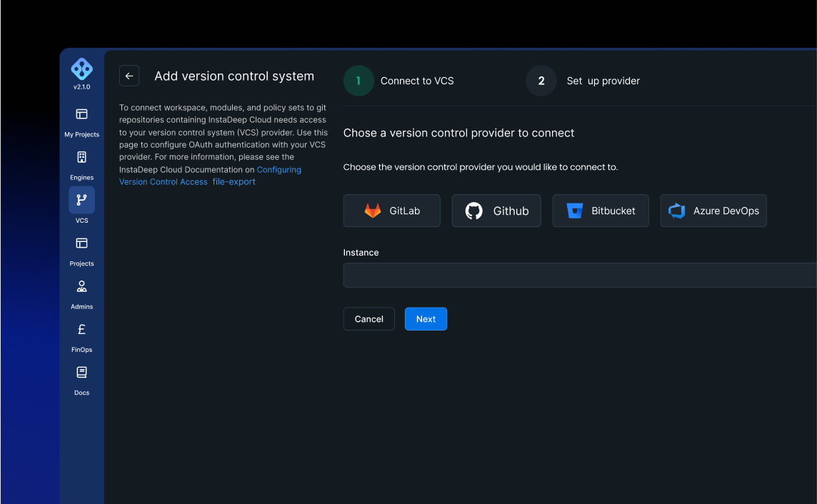Image resolution: width=817 pixels, height=504 pixels.
Task: Click the blue Next button
Action: (426, 319)
